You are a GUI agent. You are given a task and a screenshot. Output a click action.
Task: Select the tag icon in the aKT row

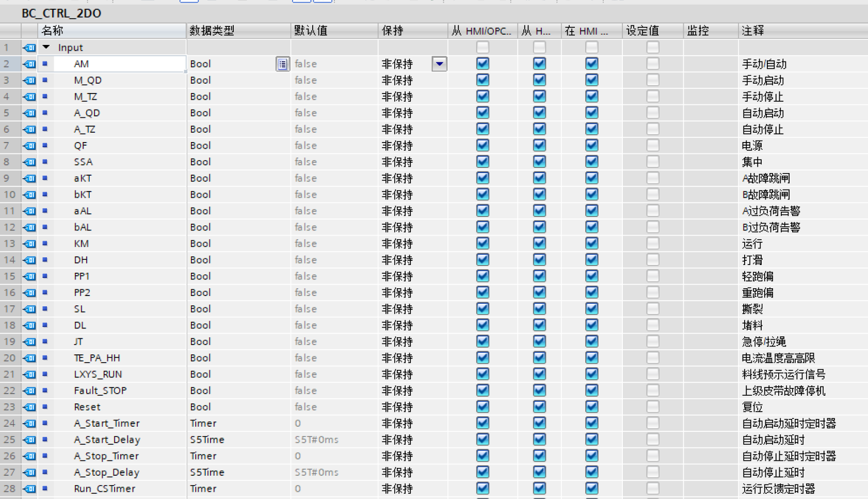point(29,178)
